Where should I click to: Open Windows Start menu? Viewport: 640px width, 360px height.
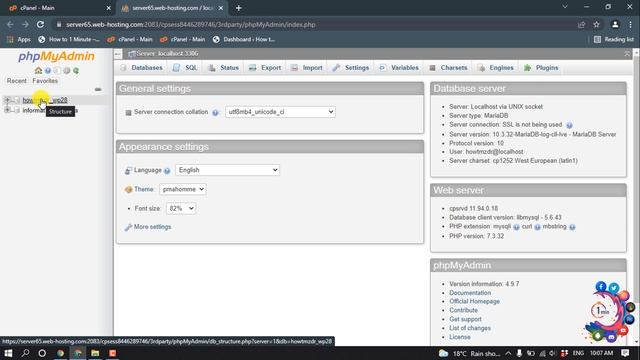pos(8,353)
